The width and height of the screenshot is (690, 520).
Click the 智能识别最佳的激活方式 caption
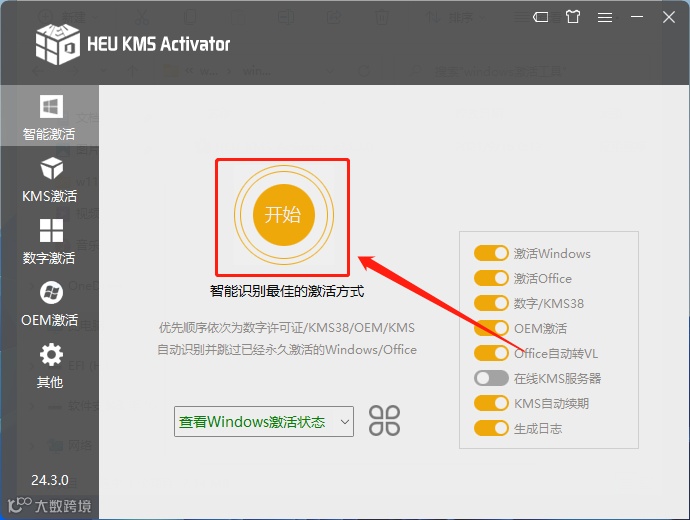tap(287, 291)
